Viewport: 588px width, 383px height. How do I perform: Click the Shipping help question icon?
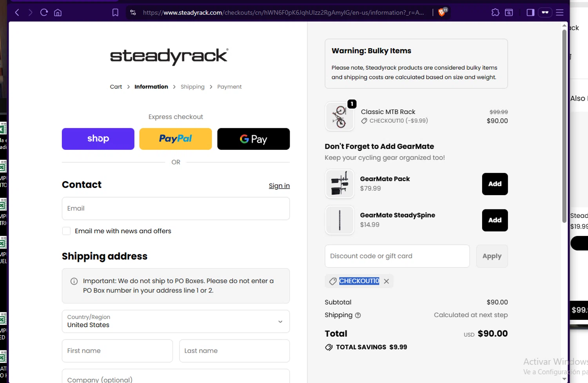click(358, 315)
